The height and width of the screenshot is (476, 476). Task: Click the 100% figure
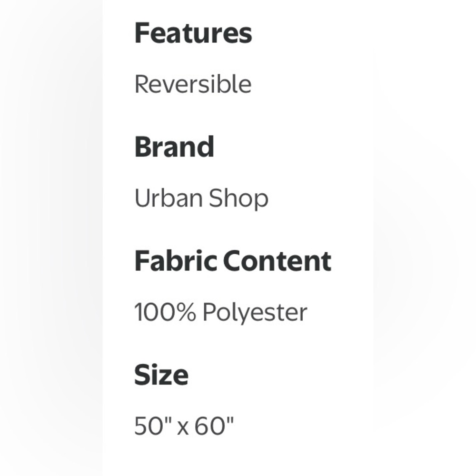coord(165,312)
